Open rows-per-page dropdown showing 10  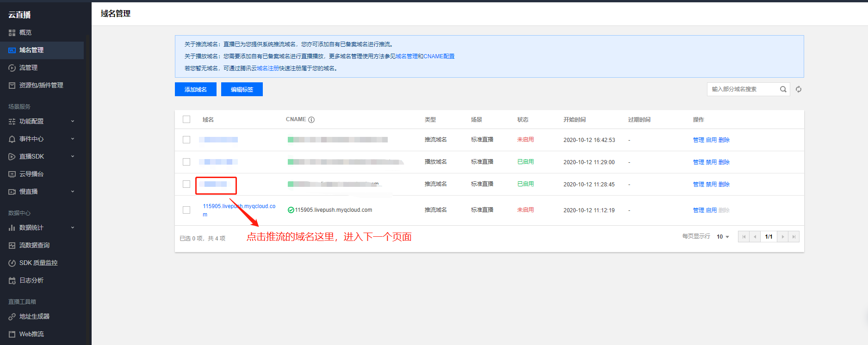click(x=723, y=237)
